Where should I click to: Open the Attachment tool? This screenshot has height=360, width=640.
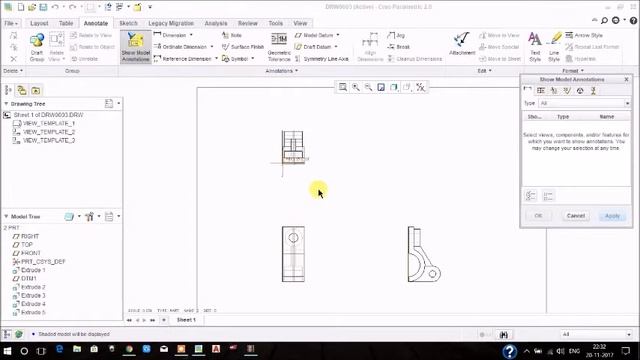coord(462,44)
